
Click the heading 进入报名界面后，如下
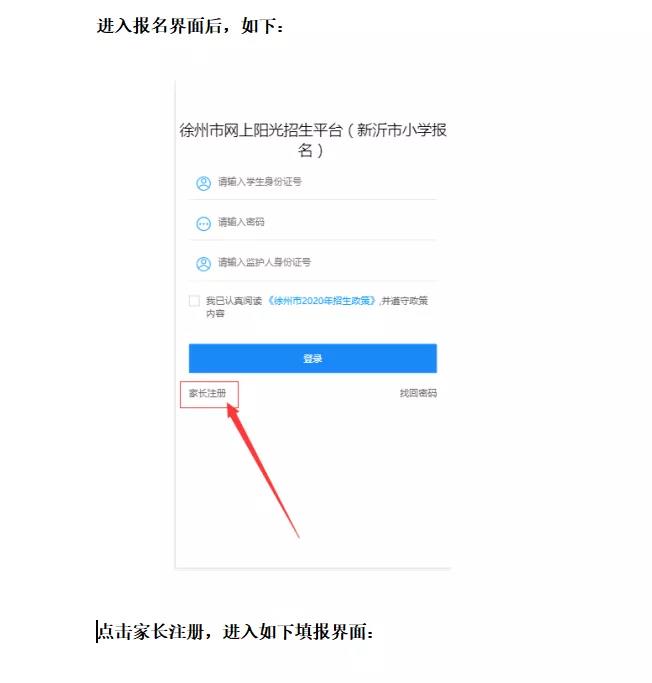(x=190, y=26)
